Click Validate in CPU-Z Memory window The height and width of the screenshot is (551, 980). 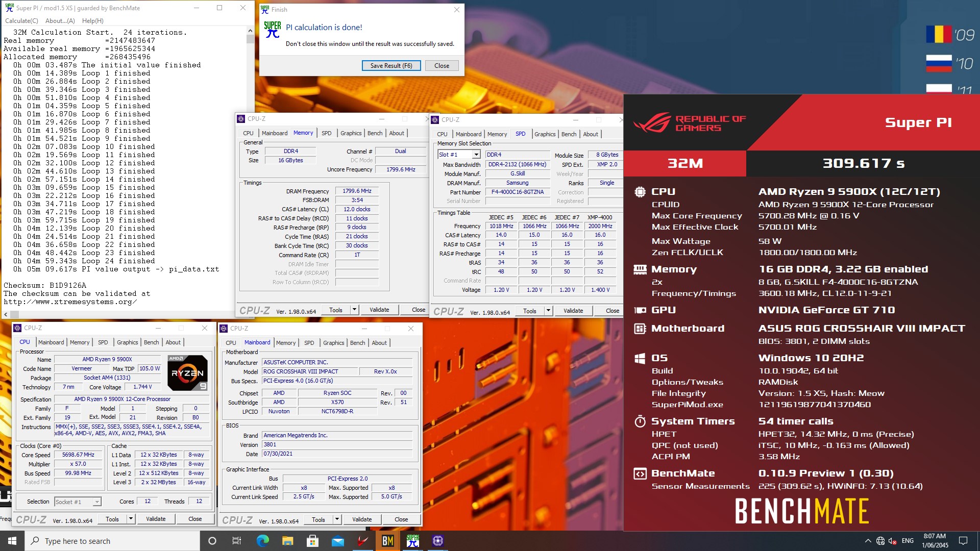tap(379, 310)
